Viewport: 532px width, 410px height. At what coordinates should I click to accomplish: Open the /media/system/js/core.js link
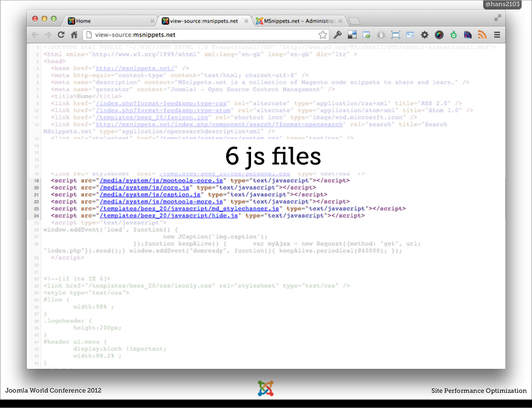145,187
